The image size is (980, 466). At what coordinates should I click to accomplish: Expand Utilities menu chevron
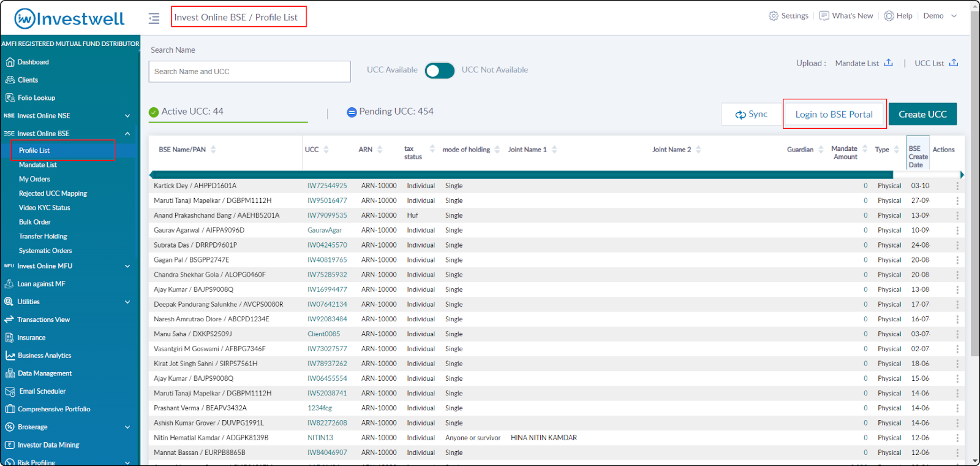point(127,302)
